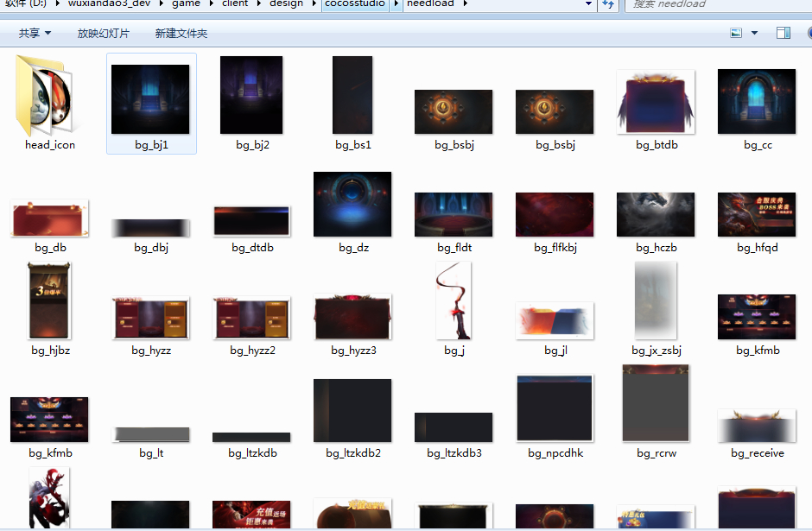This screenshot has height=531, width=812.
Task: Click the bg_j sword image file
Action: pos(454,302)
